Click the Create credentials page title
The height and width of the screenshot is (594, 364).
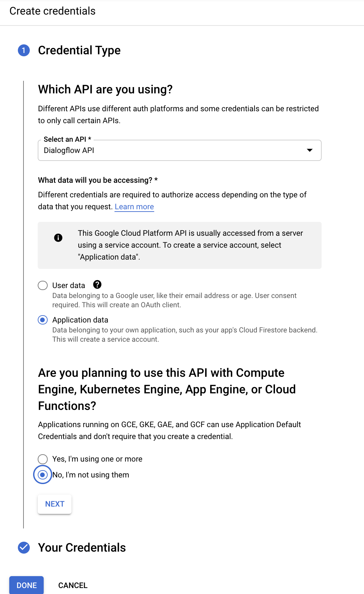point(52,11)
